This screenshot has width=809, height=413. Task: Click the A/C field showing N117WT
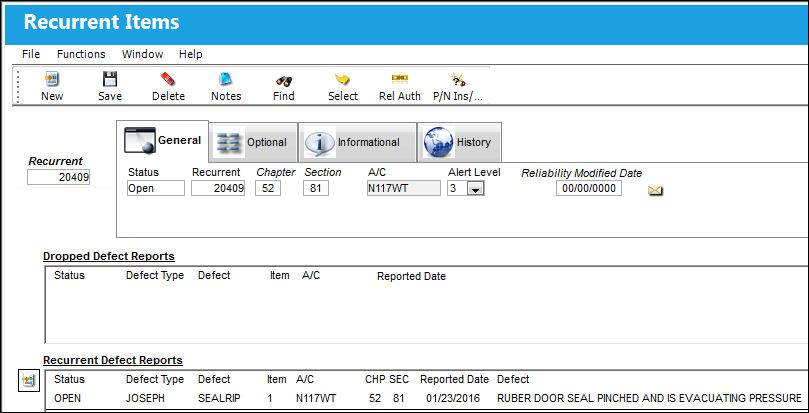[403, 188]
